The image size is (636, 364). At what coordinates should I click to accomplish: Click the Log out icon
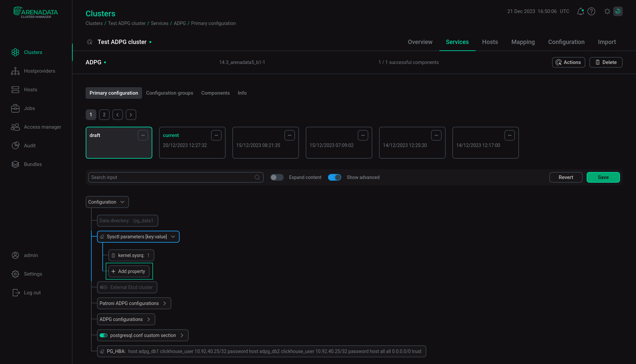click(x=15, y=293)
